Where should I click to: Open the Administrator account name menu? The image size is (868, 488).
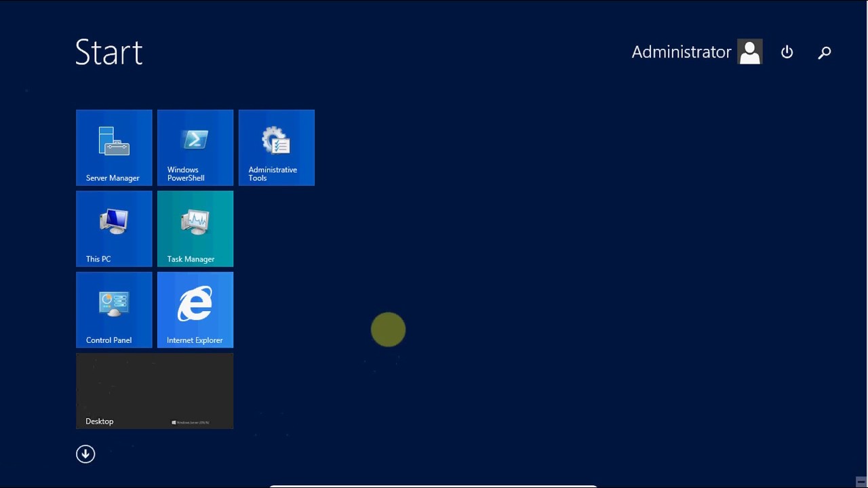682,52
